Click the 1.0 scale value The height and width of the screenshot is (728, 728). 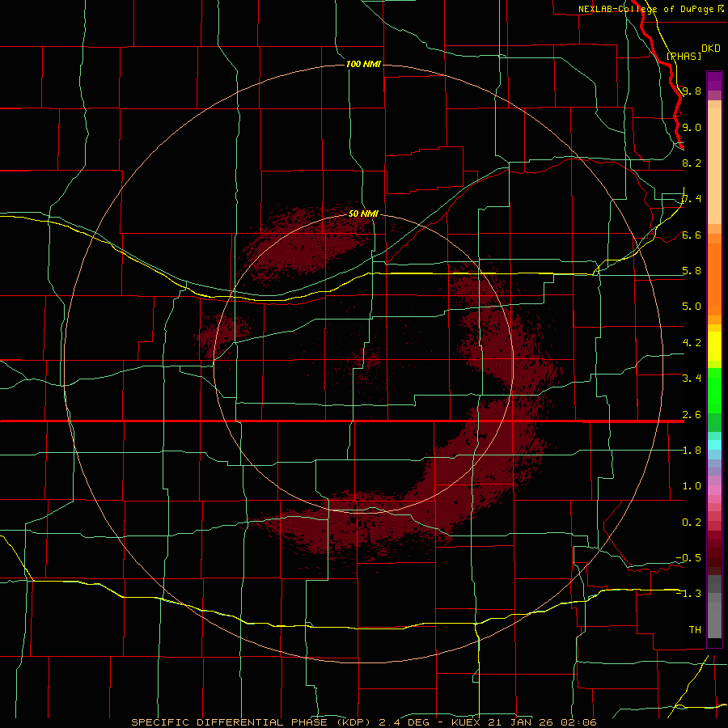(x=692, y=486)
